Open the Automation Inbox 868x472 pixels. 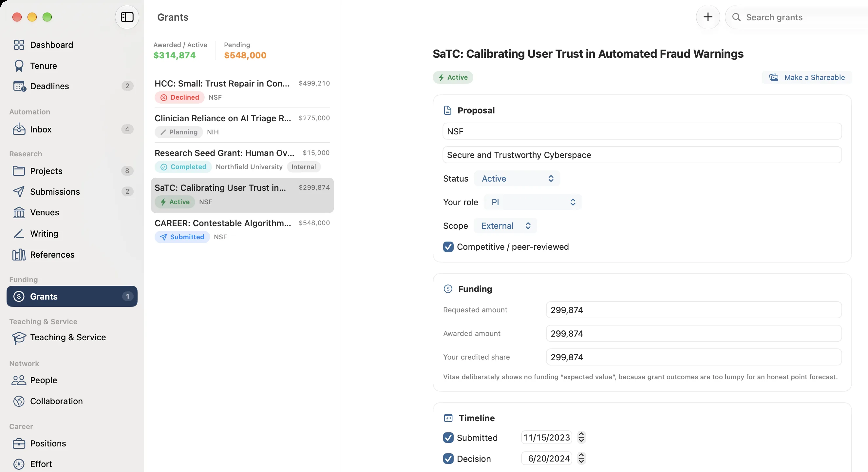(72, 129)
